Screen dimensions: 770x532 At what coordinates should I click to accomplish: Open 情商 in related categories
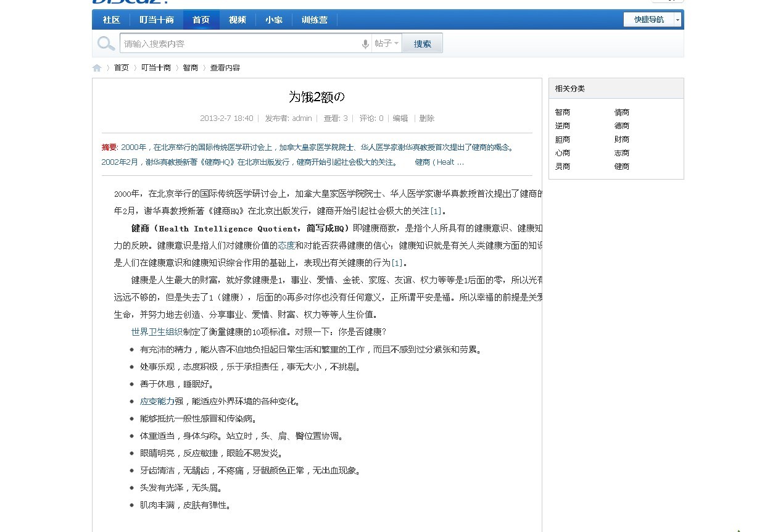click(x=622, y=112)
